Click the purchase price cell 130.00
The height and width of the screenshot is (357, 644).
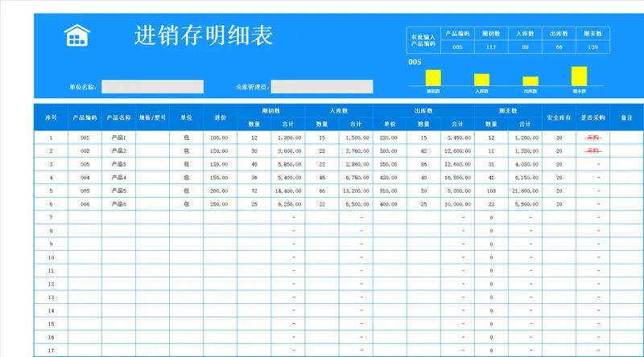pyautogui.click(x=220, y=164)
